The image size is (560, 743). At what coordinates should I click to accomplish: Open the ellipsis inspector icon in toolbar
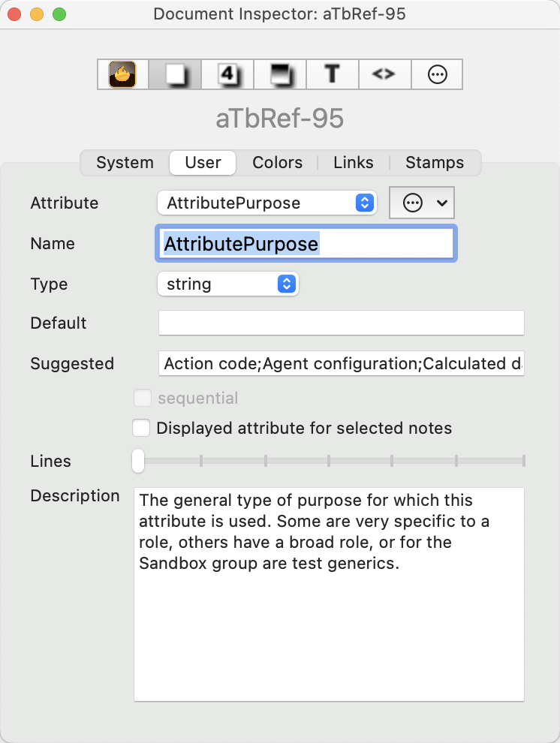[437, 74]
